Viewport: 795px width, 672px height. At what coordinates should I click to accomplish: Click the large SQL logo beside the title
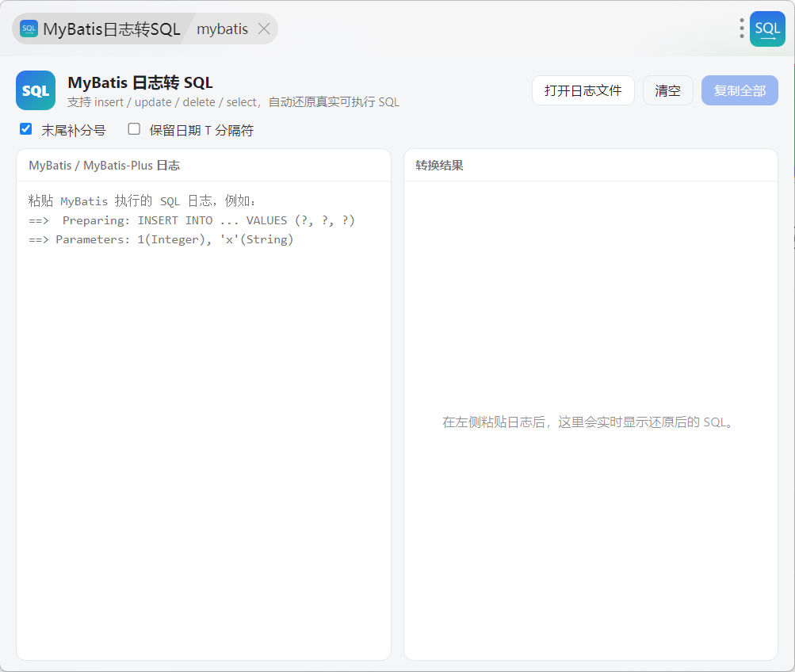(x=36, y=90)
